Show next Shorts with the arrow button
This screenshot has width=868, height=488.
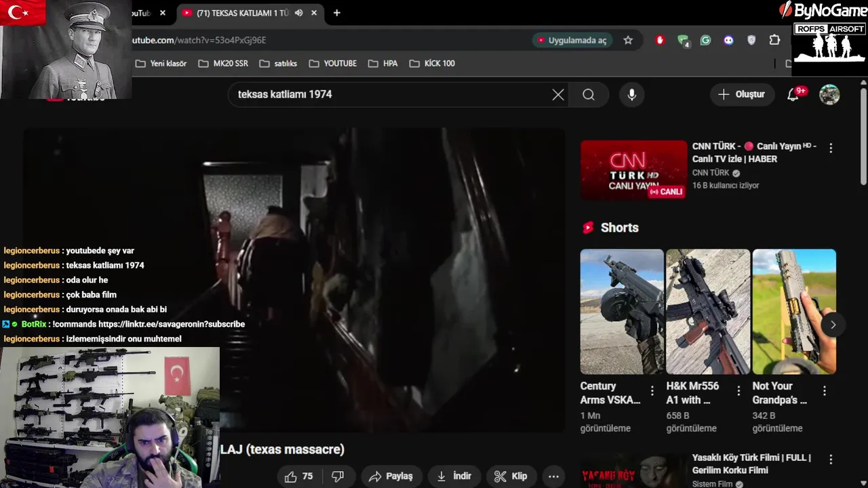point(833,325)
